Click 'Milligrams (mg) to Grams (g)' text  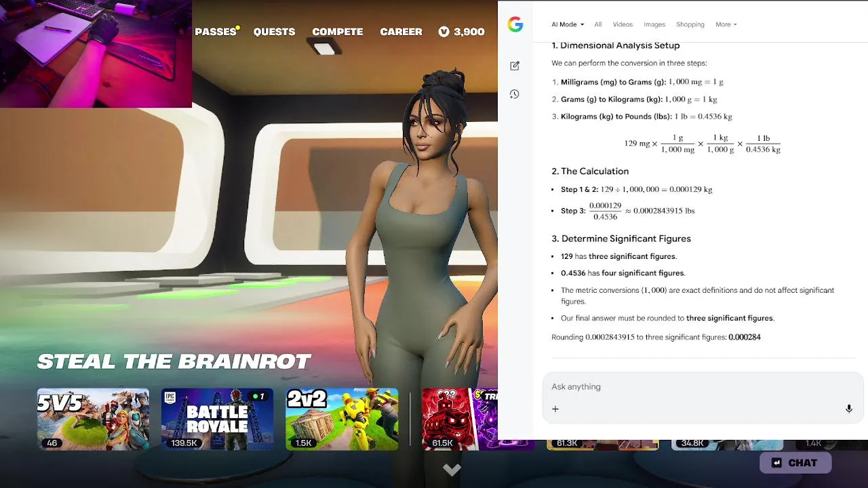point(613,82)
